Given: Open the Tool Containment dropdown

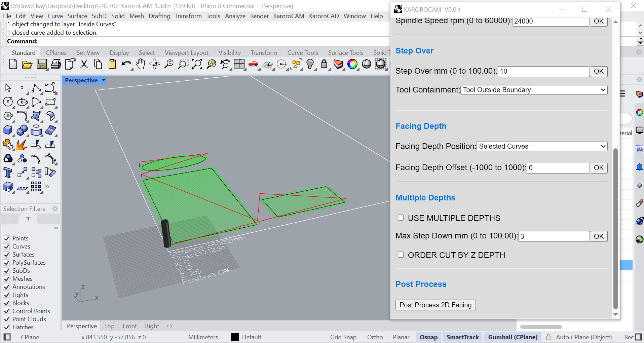Looking at the screenshot, I should pyautogui.click(x=534, y=90).
